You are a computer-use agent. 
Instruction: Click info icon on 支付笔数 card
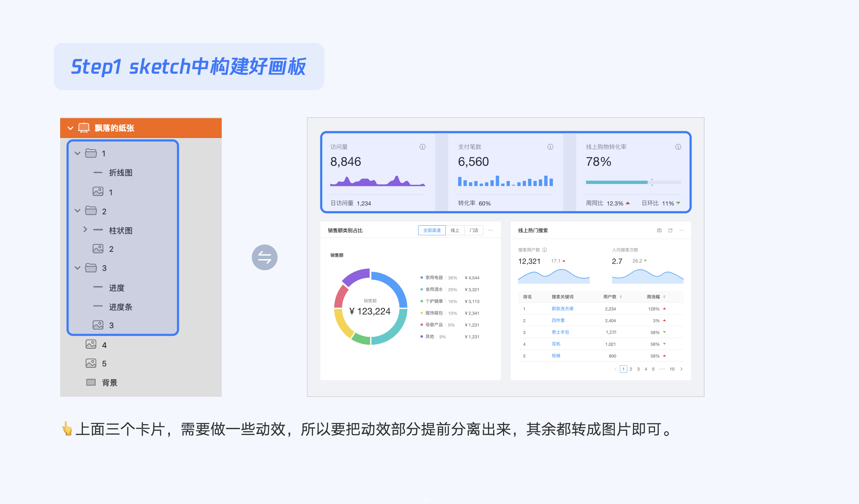coord(550,147)
